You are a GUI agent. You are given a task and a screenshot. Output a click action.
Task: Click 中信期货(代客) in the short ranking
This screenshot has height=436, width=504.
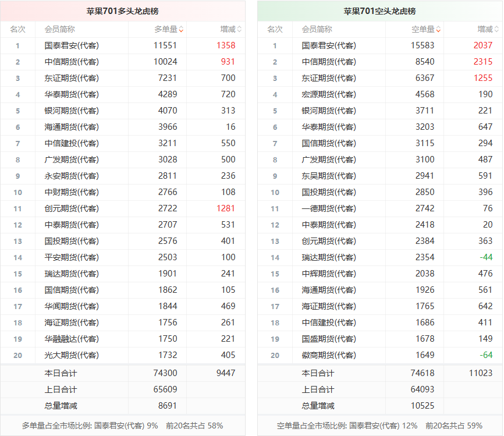pyautogui.click(x=329, y=62)
